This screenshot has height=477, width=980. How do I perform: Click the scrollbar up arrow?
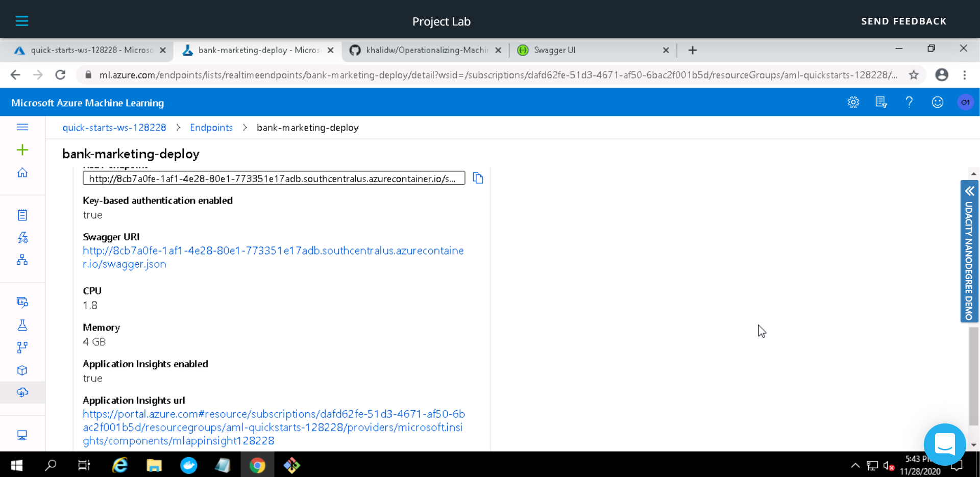coord(973,174)
